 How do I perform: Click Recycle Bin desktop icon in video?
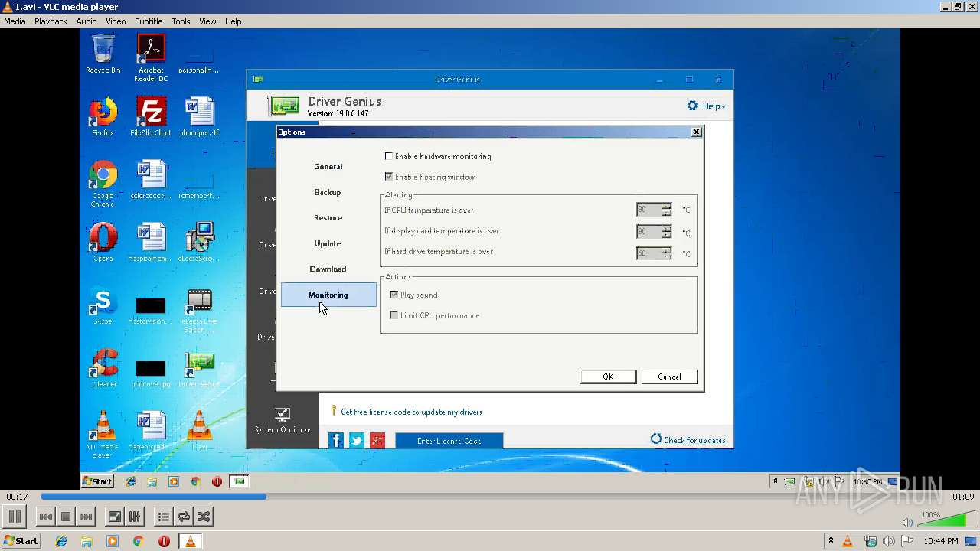103,54
